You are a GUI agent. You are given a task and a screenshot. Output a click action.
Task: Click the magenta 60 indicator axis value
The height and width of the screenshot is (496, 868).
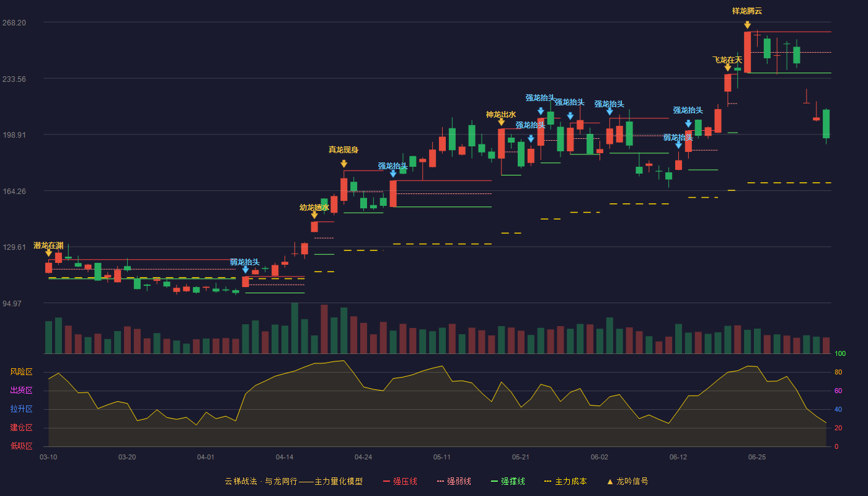(838, 391)
